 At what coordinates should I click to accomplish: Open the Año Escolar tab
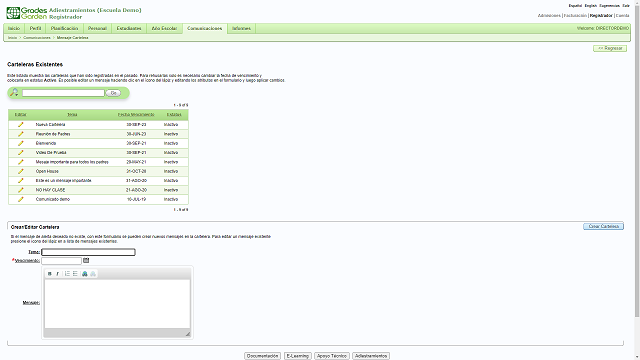164,29
